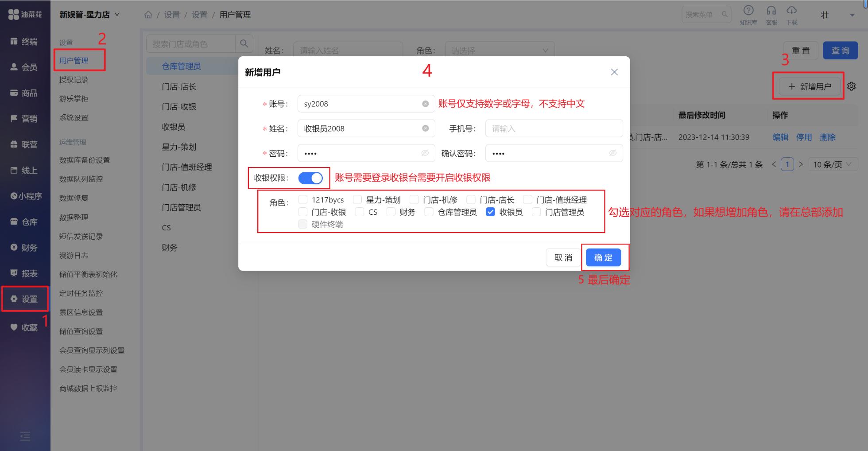Open the 线上 sidebar section
The width and height of the screenshot is (868, 451).
25,170
